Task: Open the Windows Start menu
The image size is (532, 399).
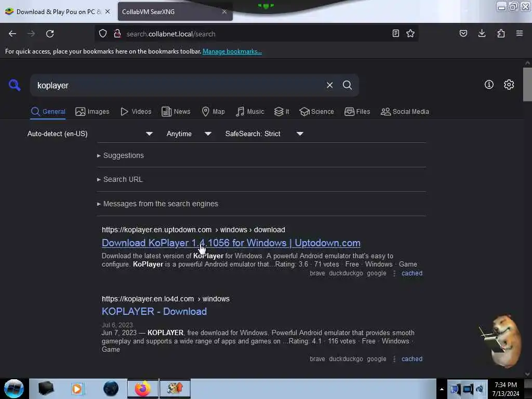Action: [14, 389]
